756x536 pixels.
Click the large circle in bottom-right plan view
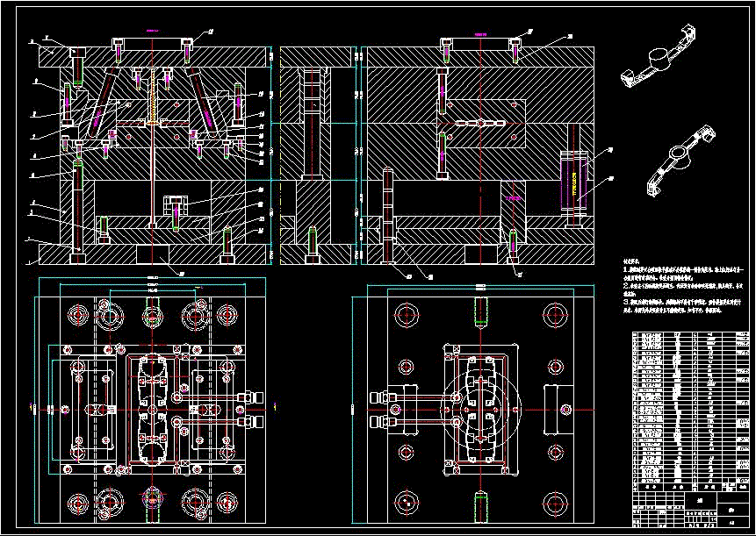pos(480,410)
